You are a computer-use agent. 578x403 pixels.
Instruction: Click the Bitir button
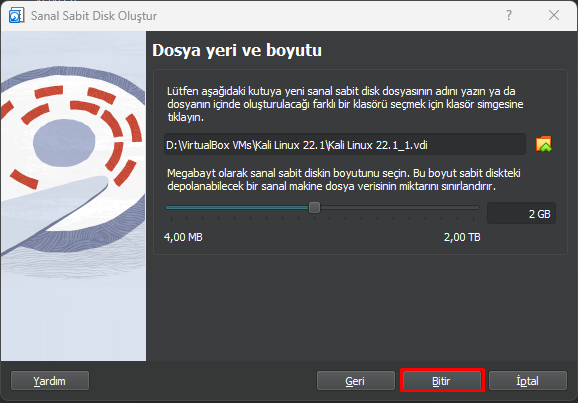442,381
